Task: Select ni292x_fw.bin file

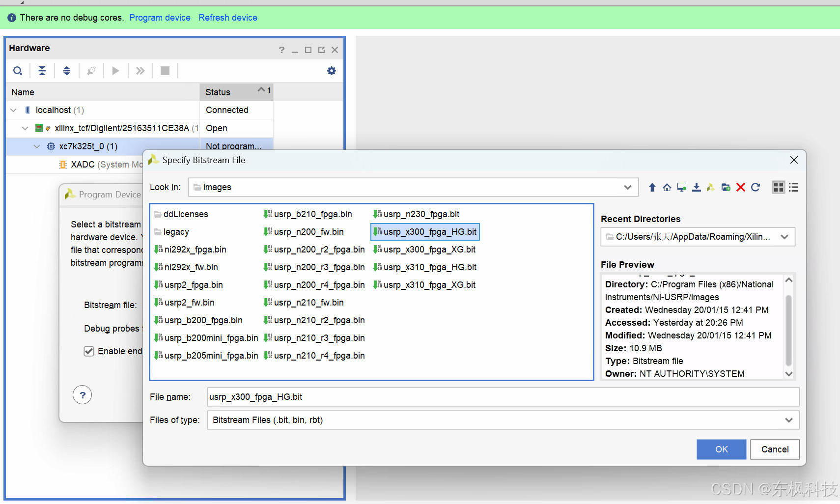Action: [186, 267]
